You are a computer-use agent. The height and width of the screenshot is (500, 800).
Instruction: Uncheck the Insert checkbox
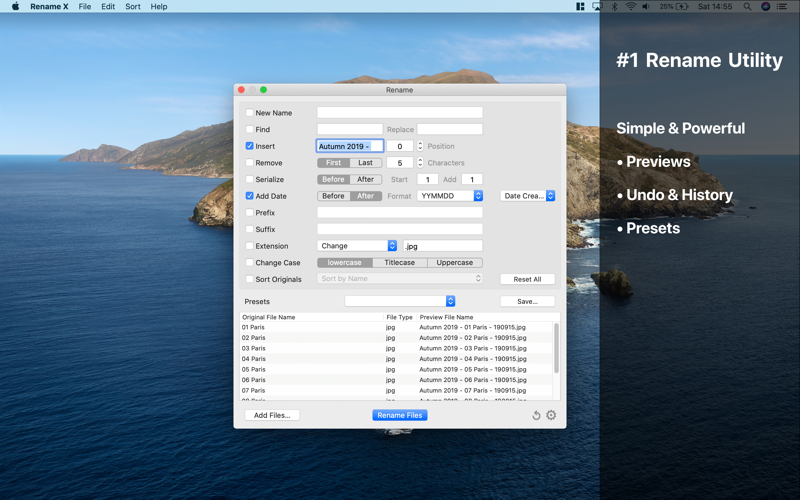(x=249, y=146)
